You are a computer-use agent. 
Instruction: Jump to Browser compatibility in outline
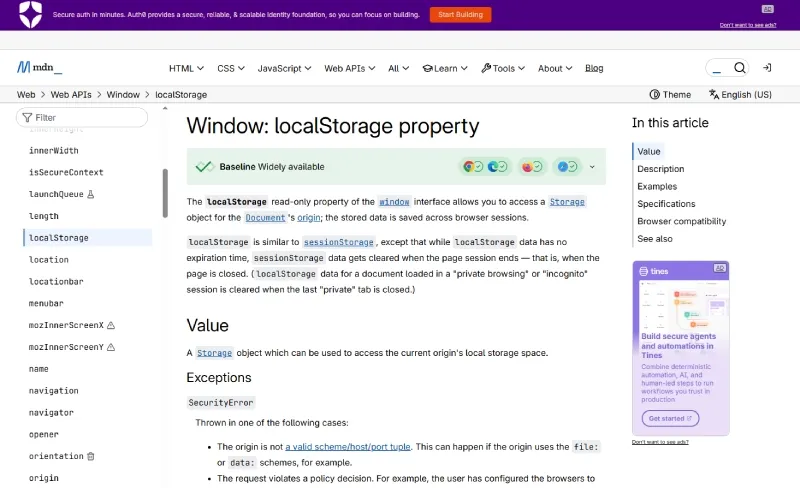pos(681,221)
